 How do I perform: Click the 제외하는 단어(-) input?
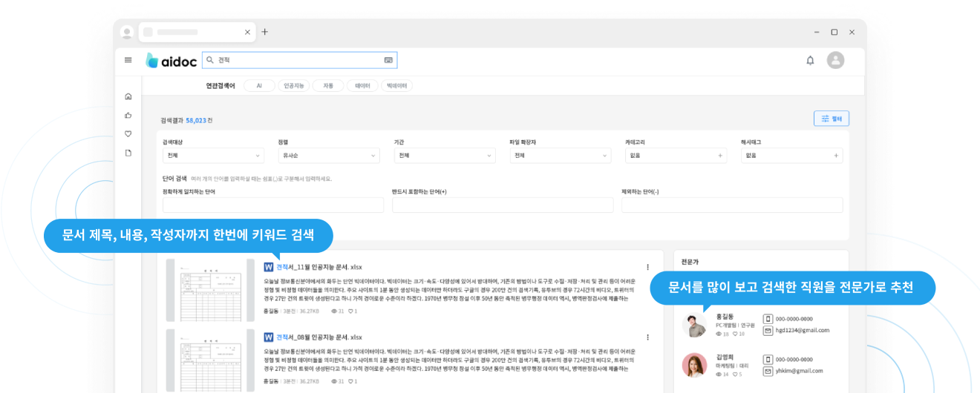coord(732,205)
